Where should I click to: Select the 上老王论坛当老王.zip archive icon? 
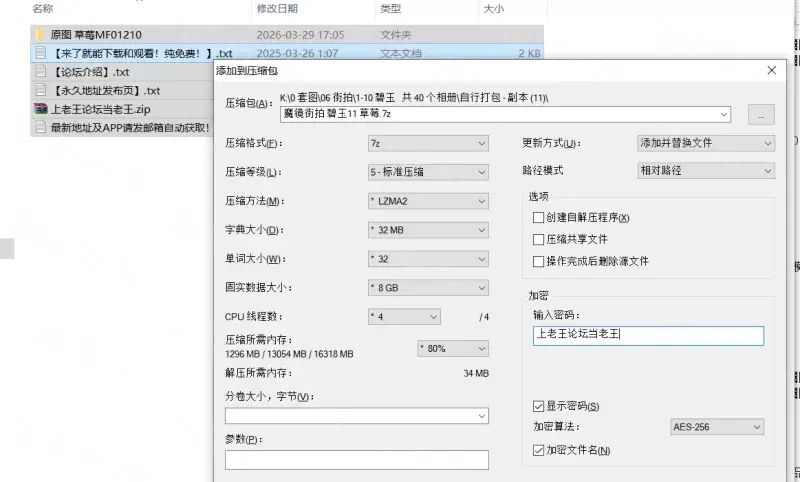(x=40, y=109)
